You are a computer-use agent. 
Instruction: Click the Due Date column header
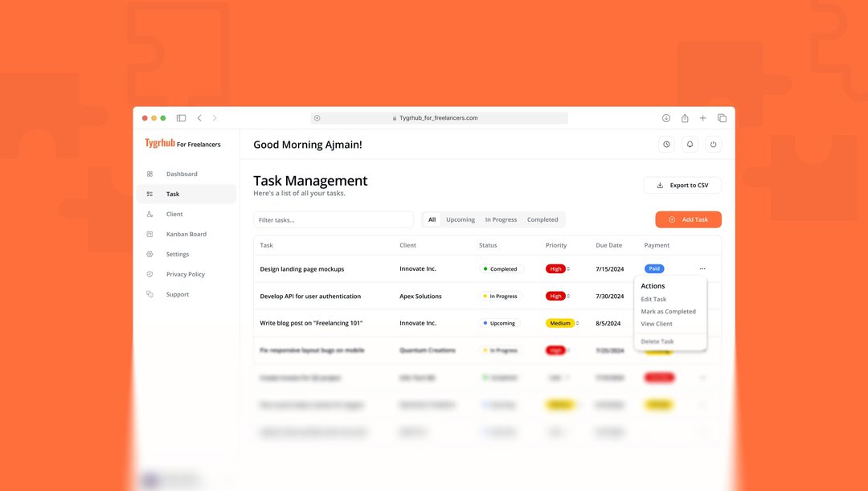pos(609,245)
